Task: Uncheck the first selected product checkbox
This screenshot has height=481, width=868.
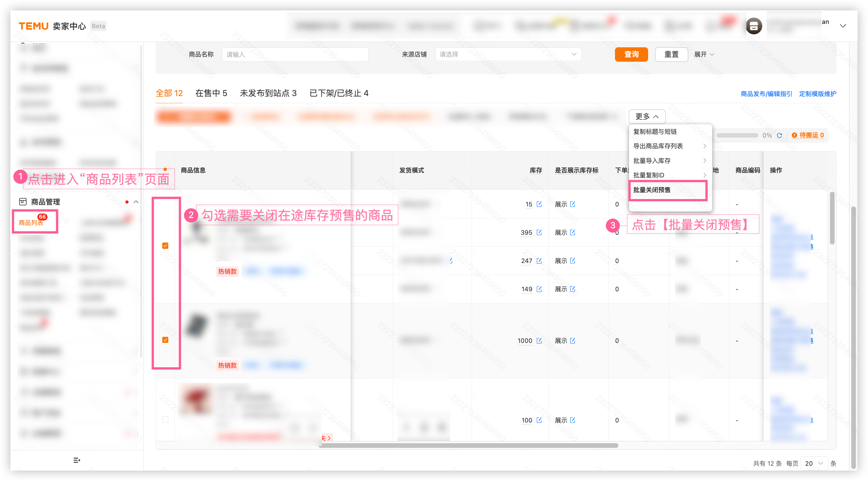Action: tap(165, 245)
